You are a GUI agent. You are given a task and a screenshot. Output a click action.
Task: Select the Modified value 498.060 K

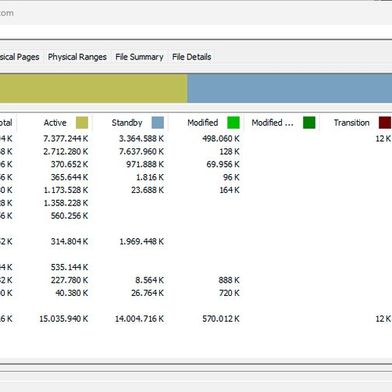[x=221, y=139]
